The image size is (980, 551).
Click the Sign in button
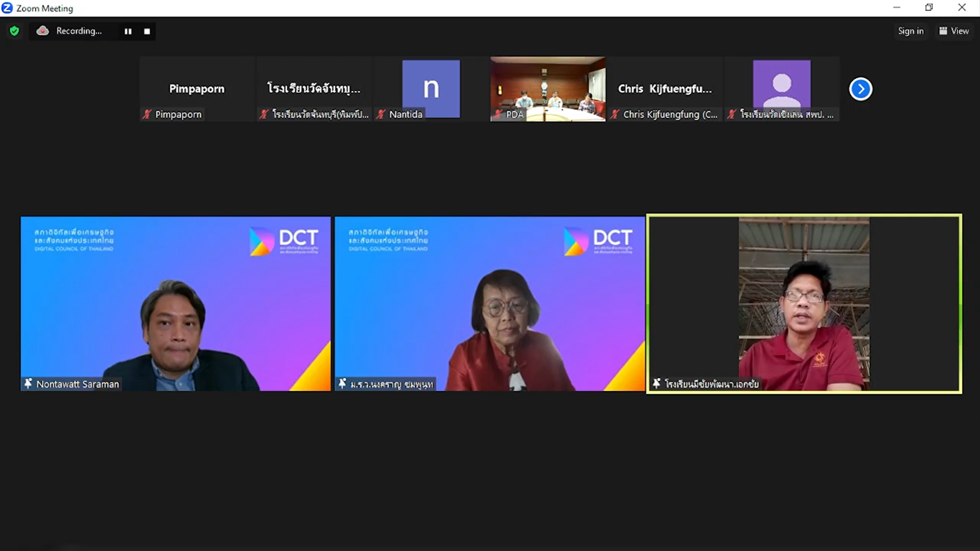(x=910, y=31)
